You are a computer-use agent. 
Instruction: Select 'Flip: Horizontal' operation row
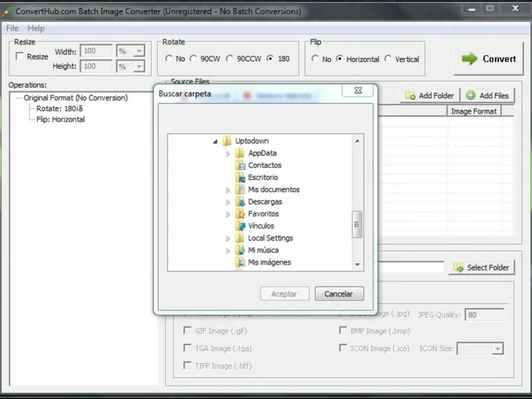(61, 120)
